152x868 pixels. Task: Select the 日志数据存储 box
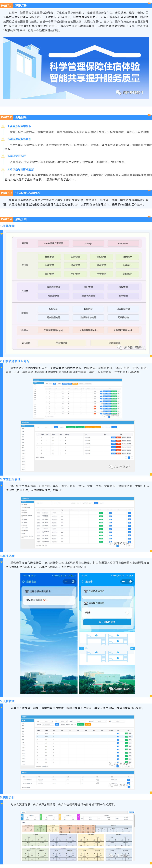point(123,309)
